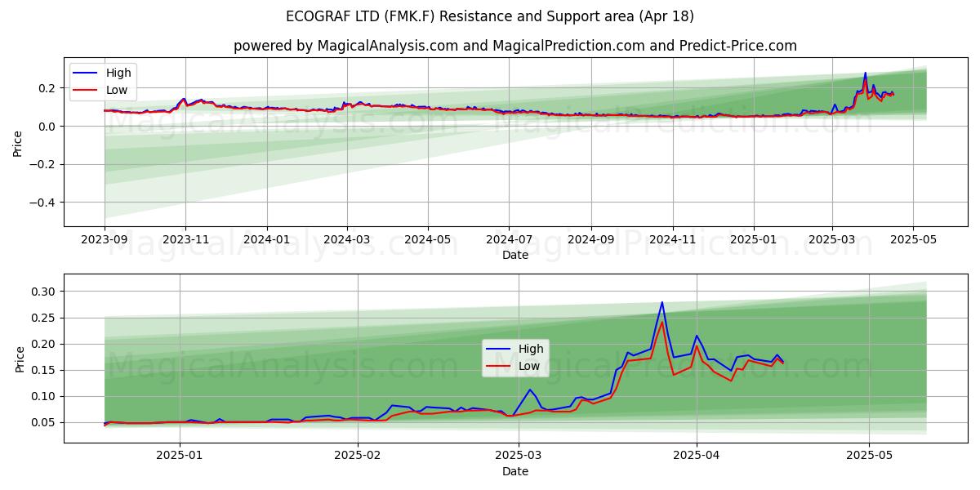The height and width of the screenshot is (490, 980).
Task: Click the 2025-04 tick label on bottom chart
Action: pos(697,456)
